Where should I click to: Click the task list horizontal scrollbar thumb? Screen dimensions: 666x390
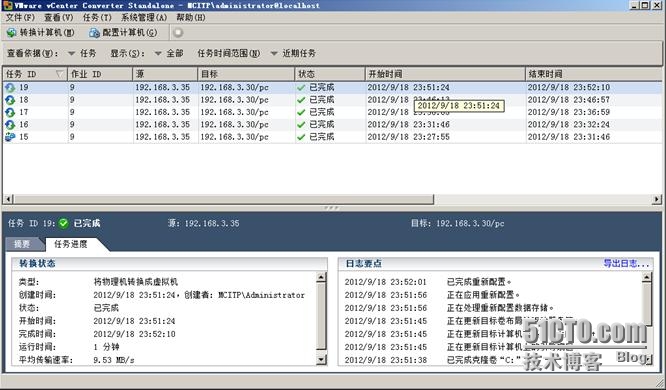[x=224, y=199]
